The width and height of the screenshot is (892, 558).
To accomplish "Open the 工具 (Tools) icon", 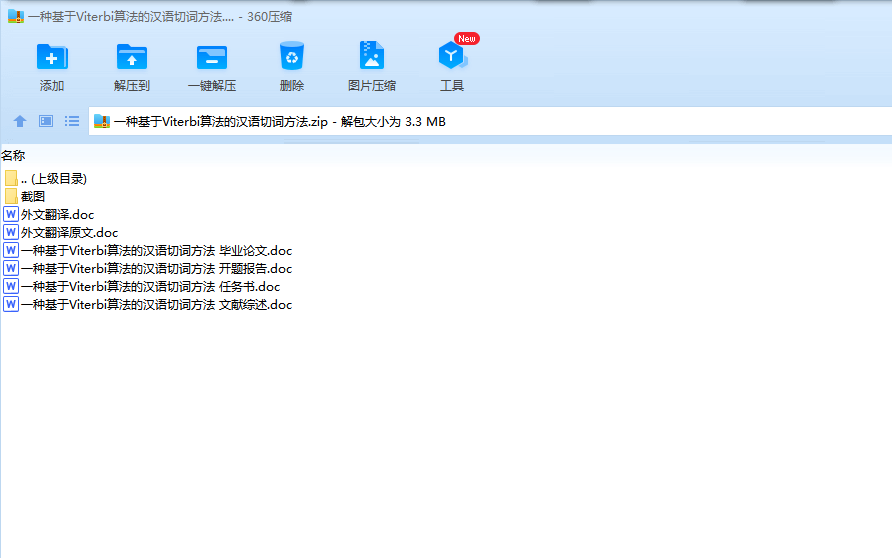I will [x=452, y=56].
